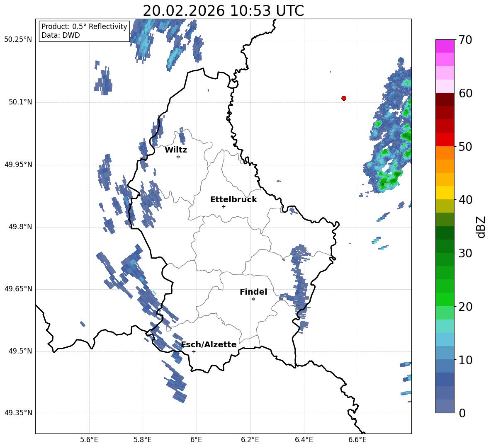491x448 pixels.
Task: Click the 50.25°N latitude label
Action: coord(18,40)
